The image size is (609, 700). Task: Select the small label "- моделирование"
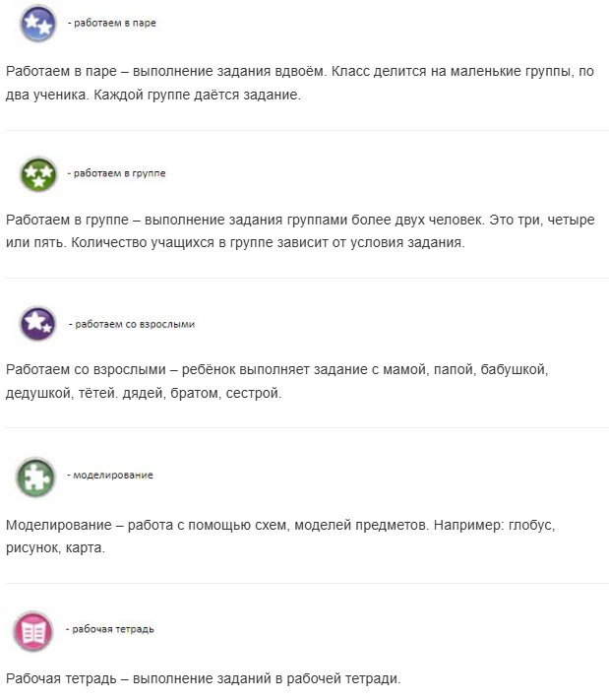point(110,476)
